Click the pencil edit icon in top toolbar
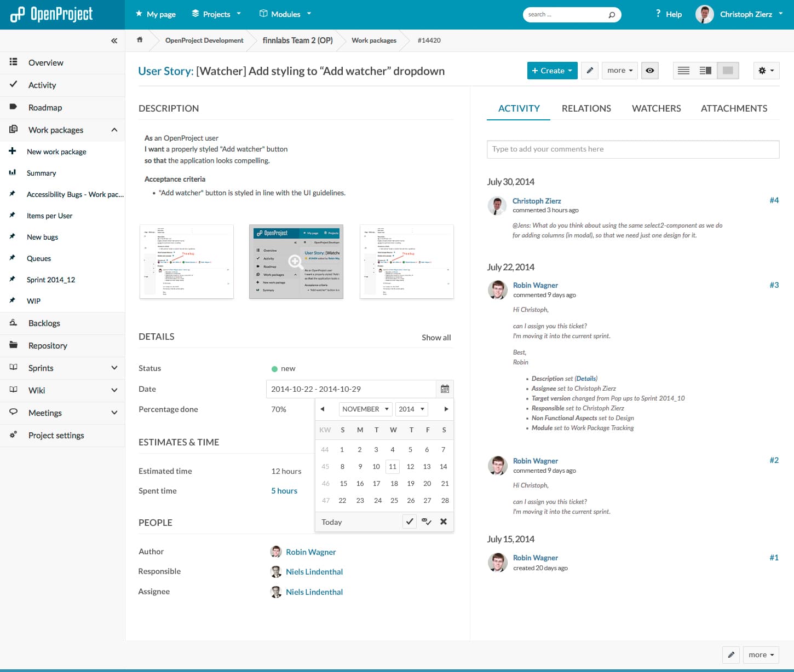The width and height of the screenshot is (794, 672). coord(589,71)
